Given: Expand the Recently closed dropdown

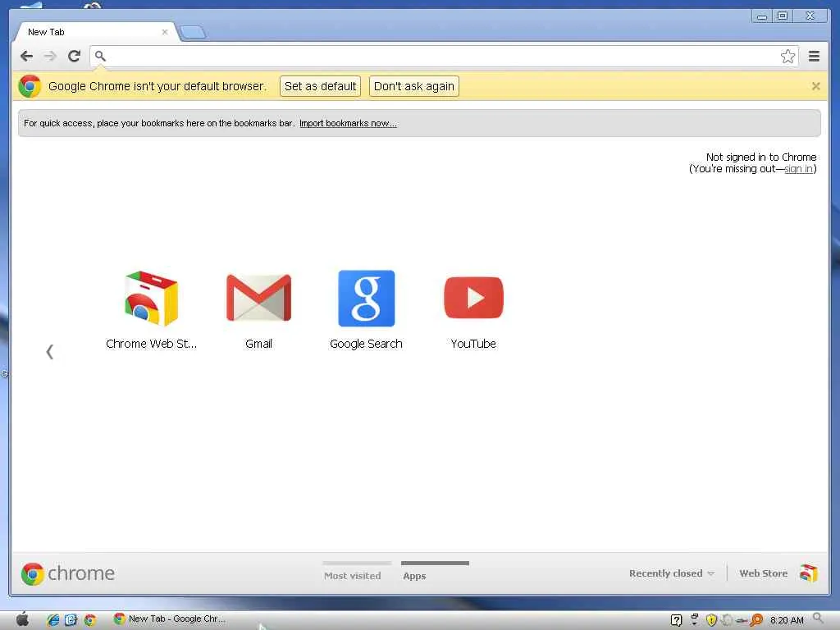Looking at the screenshot, I should click(x=672, y=573).
